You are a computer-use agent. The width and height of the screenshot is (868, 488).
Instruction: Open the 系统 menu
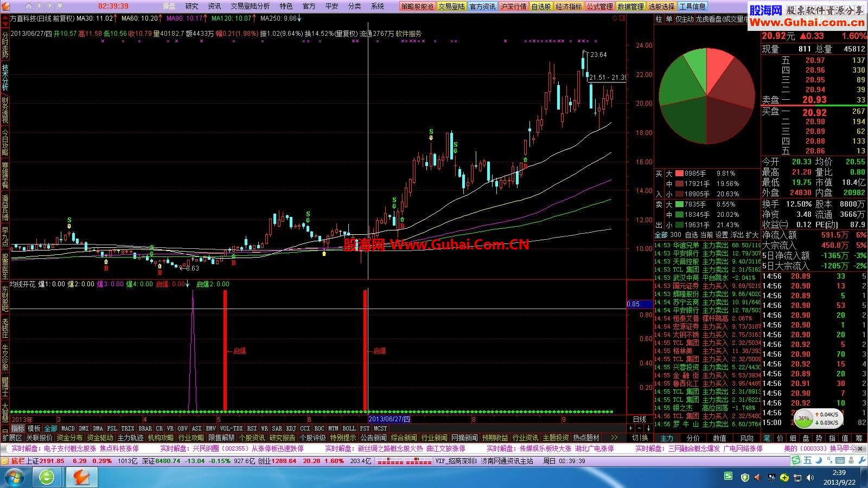[x=377, y=7]
